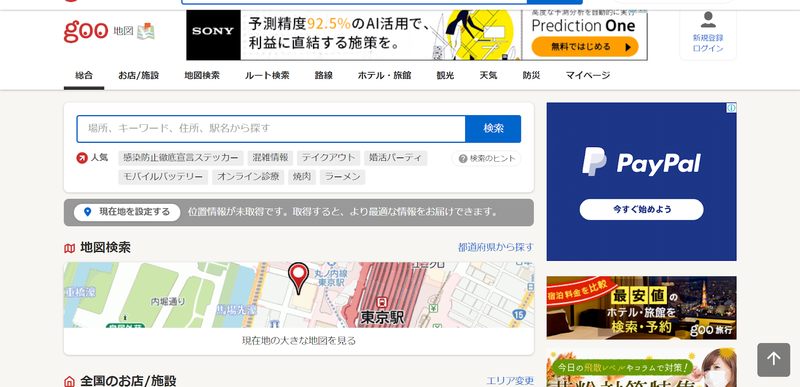Go to the マイページ tab
The image size is (800, 387).
coord(588,75)
